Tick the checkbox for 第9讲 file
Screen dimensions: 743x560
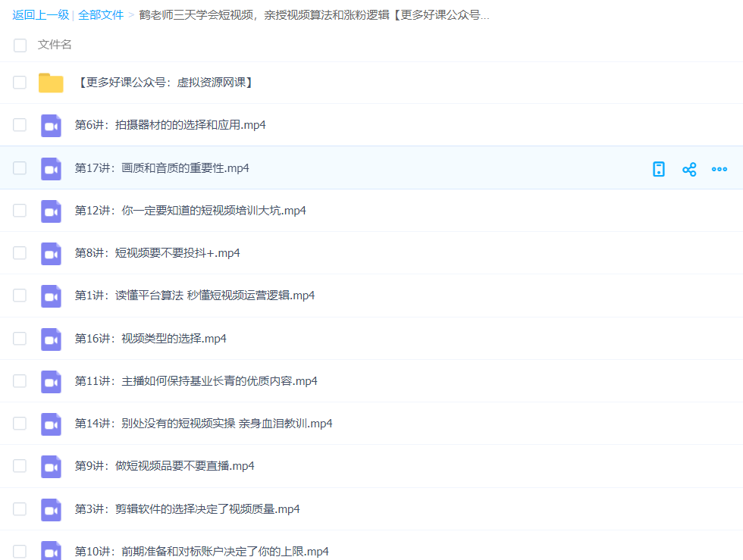coord(20,466)
